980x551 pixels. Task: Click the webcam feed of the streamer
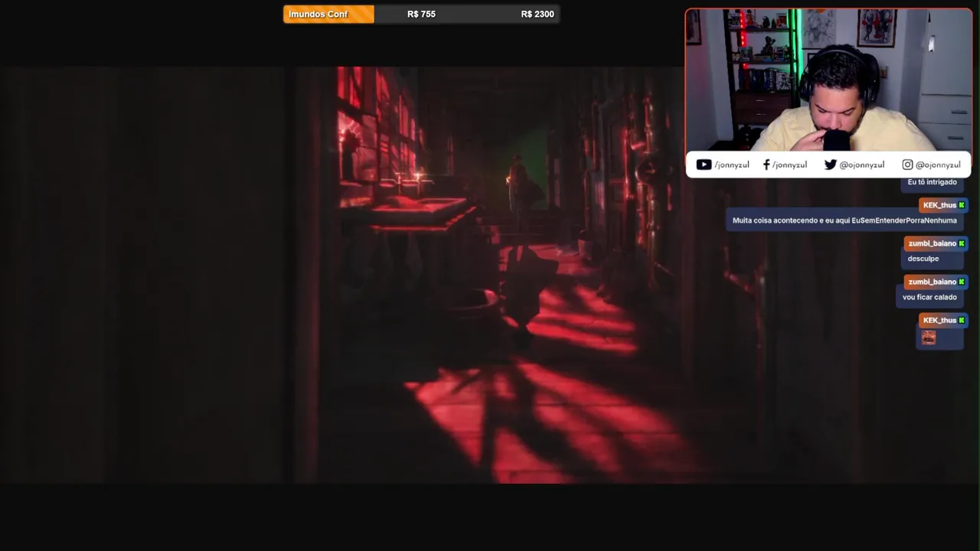coord(828,80)
